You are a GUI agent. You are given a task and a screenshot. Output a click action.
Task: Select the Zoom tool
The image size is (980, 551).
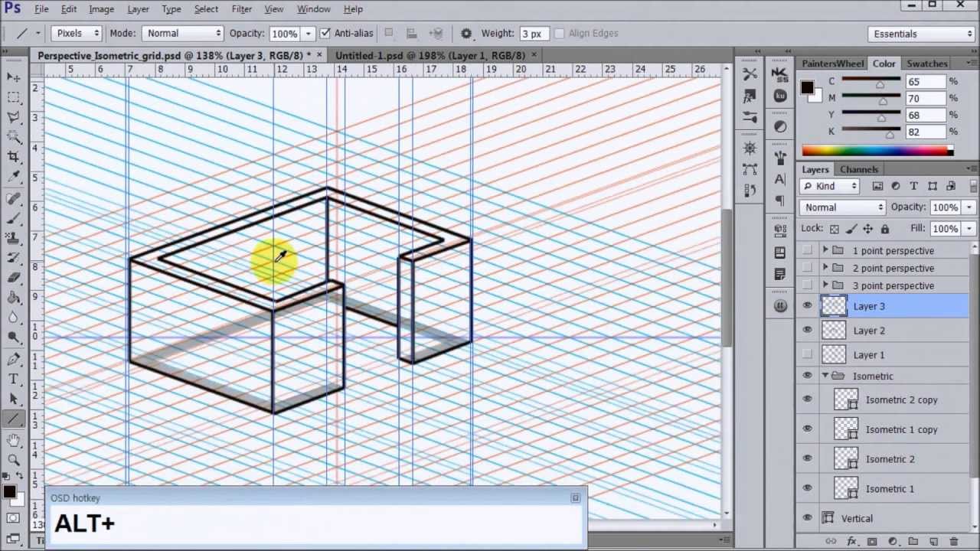click(x=14, y=460)
